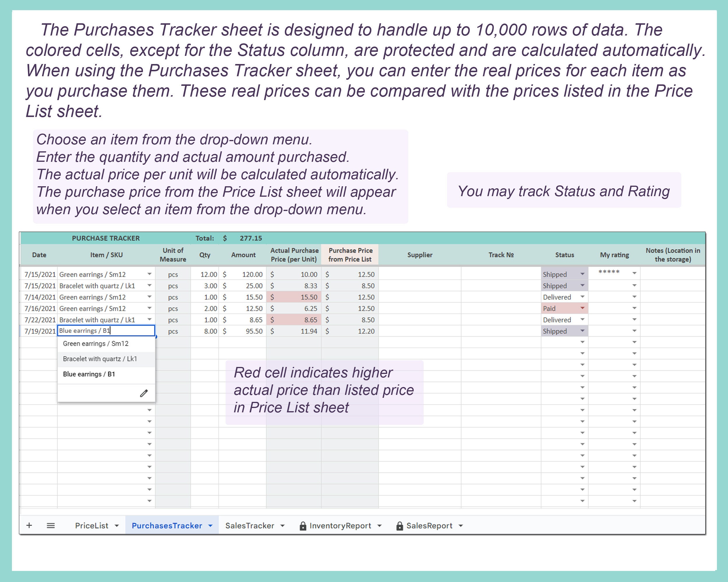This screenshot has width=728, height=582.
Task: Click the lock icon on SalesReport tab
Action: click(x=400, y=526)
